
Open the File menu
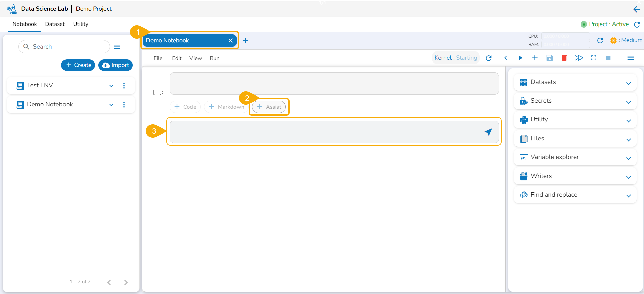[158, 58]
